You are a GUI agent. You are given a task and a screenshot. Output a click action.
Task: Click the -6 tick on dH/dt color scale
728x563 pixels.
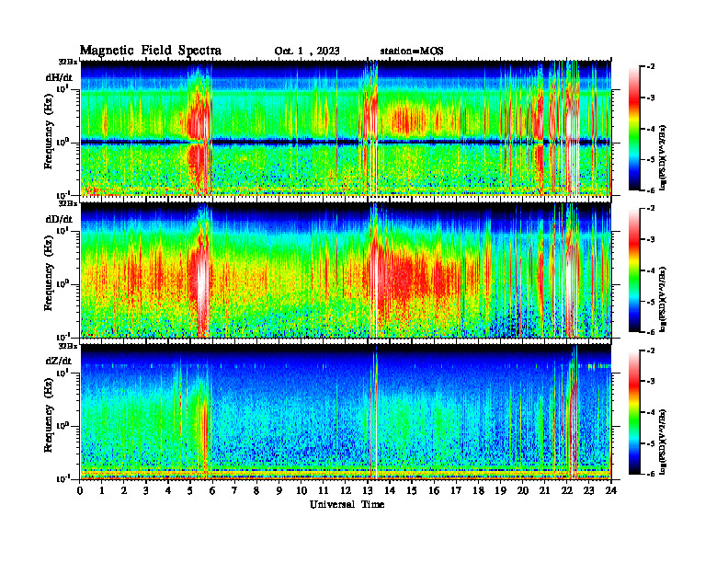(649, 190)
